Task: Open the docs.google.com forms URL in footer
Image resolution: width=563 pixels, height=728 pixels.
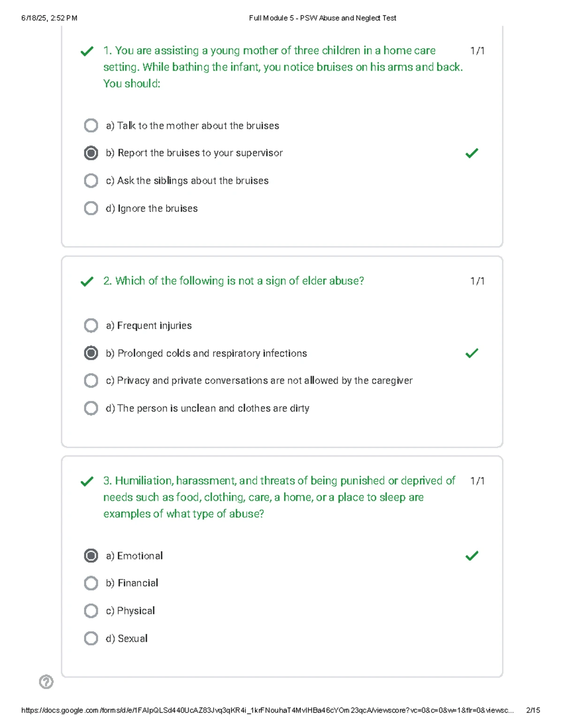Action: (x=267, y=710)
